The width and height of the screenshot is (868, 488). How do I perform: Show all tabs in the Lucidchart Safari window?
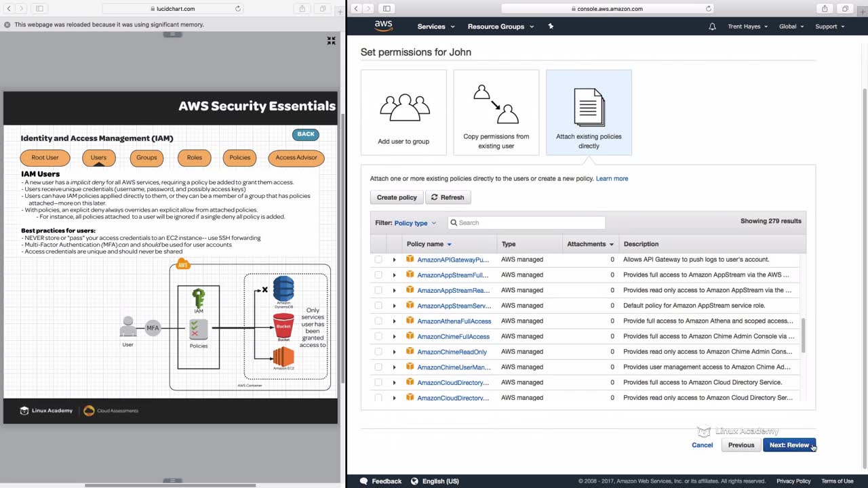pos(323,9)
